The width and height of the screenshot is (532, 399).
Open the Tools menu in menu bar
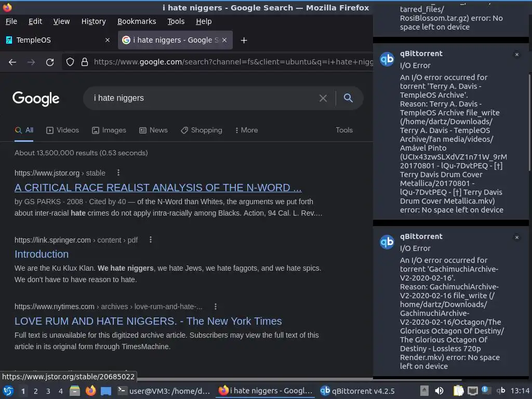[176, 21]
